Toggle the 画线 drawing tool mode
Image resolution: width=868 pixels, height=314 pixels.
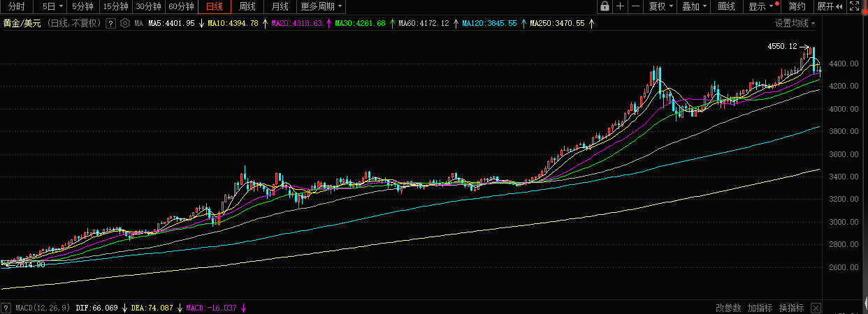[727, 7]
